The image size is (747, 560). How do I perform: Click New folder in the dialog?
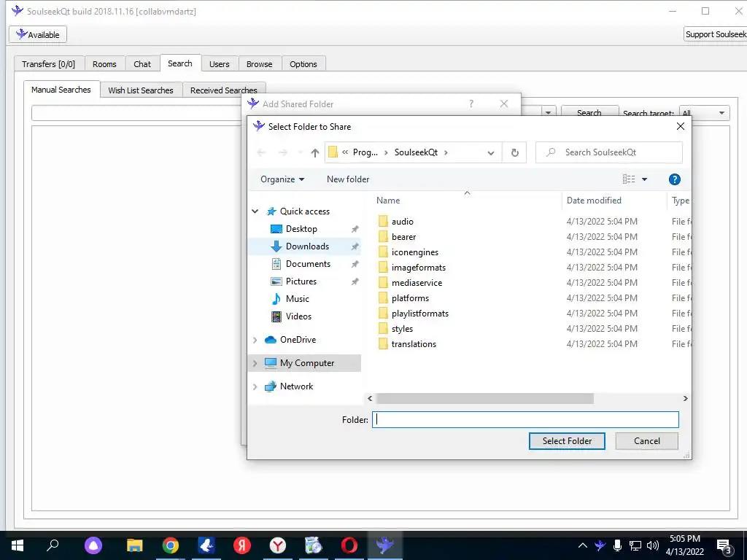pyautogui.click(x=348, y=179)
